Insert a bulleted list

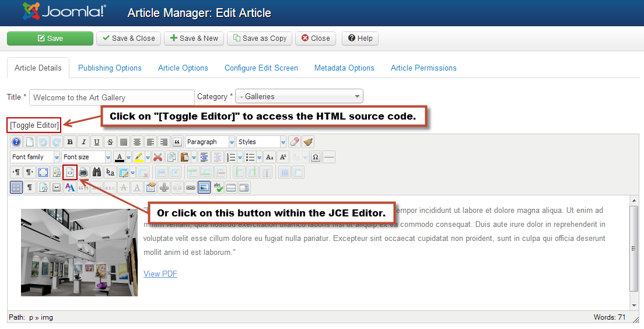tap(250, 157)
